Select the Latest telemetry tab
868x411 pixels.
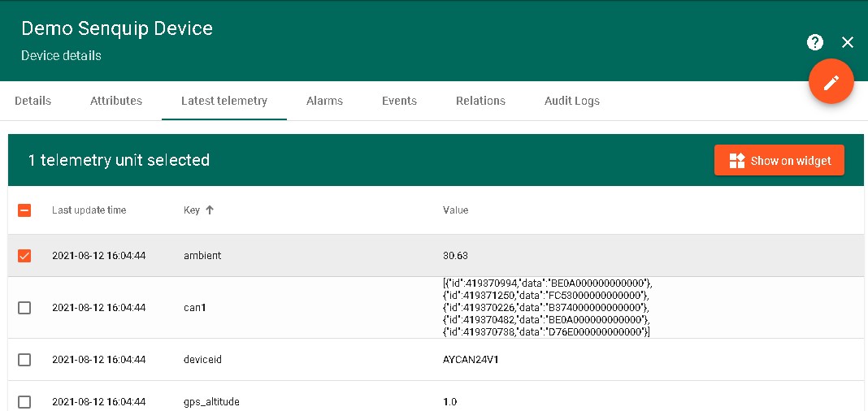click(224, 101)
